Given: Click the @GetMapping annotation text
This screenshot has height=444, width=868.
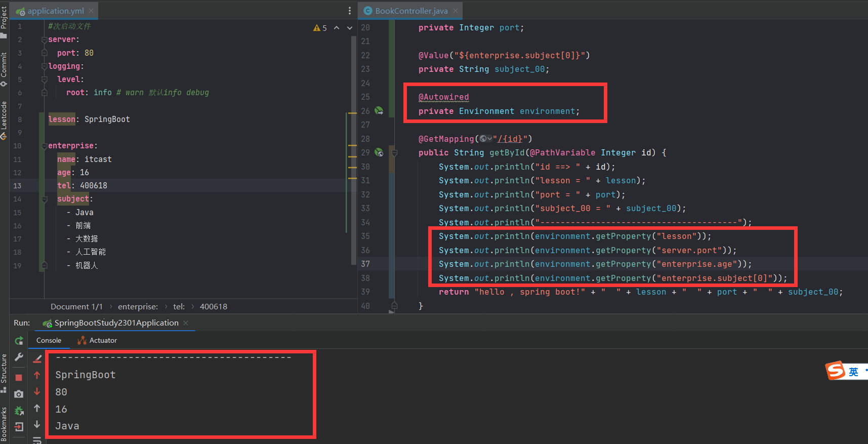Looking at the screenshot, I should click(x=446, y=139).
